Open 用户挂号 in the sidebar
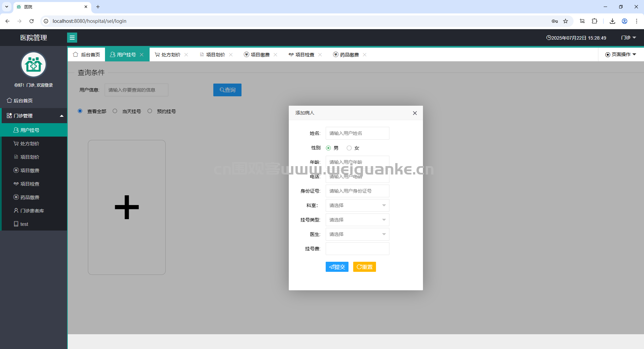Viewport: 644px width, 349px height. pyautogui.click(x=34, y=130)
